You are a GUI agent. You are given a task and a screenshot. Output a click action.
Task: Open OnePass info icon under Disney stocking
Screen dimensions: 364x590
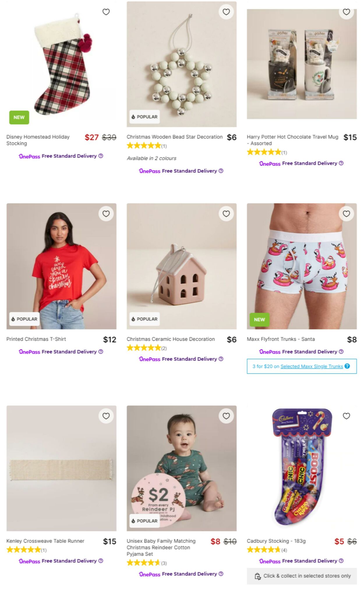click(101, 156)
